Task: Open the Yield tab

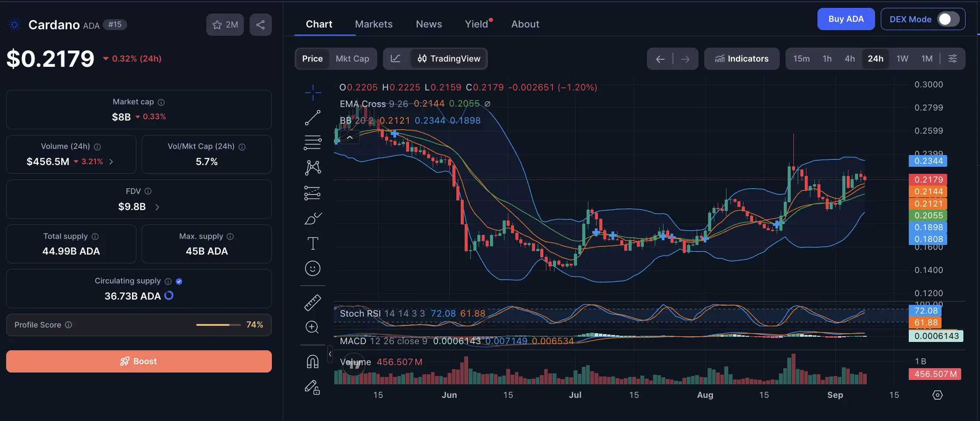Action: [477, 24]
